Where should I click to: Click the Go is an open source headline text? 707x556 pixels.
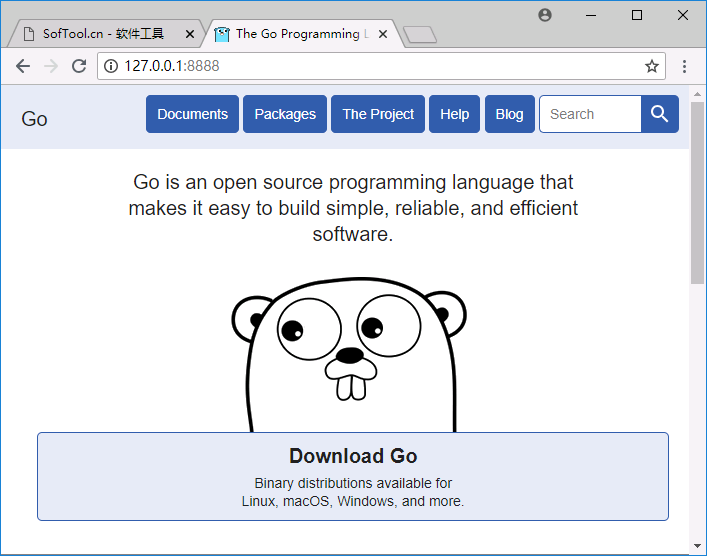pos(353,208)
